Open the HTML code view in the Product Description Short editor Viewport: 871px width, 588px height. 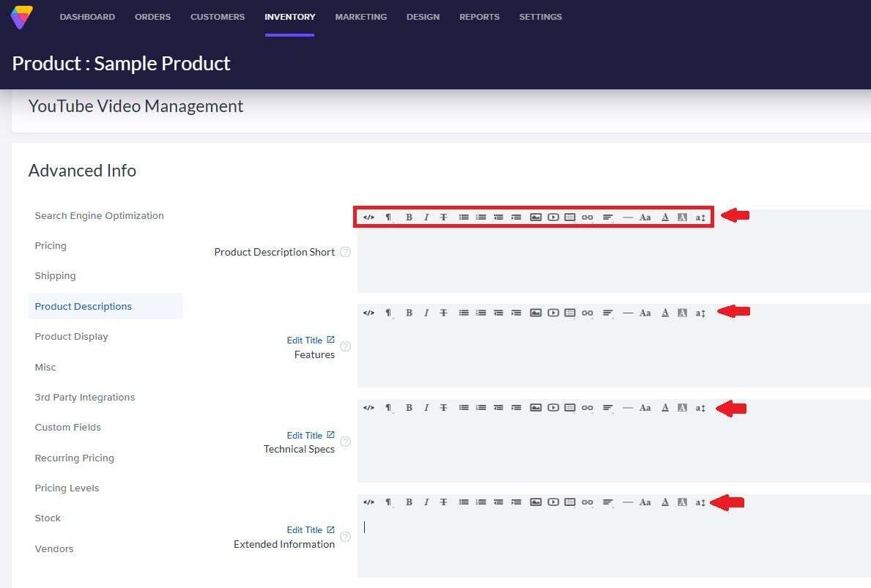[x=368, y=217]
